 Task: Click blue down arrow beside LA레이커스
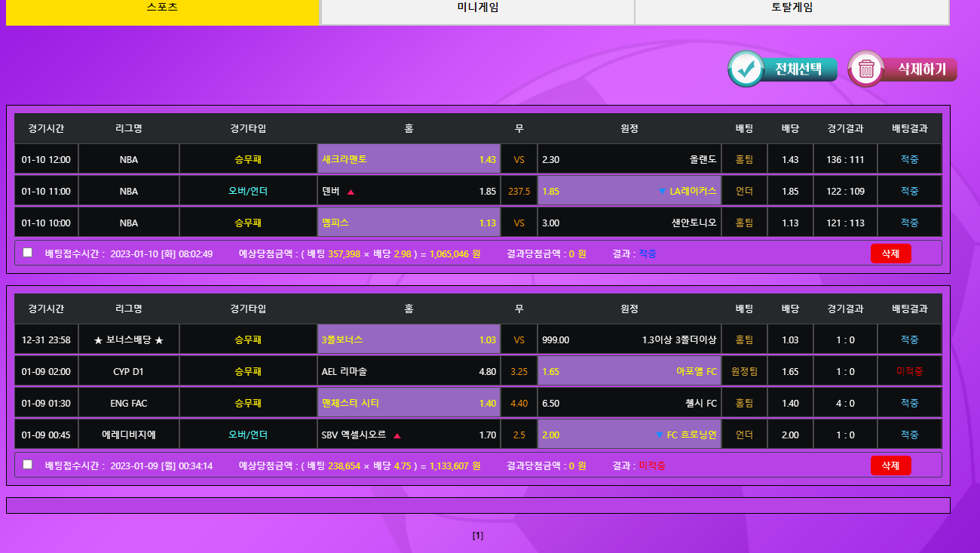click(x=661, y=192)
